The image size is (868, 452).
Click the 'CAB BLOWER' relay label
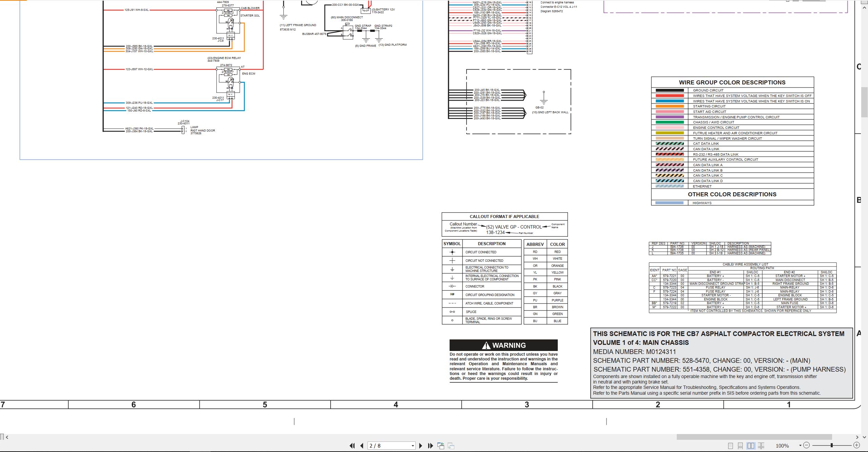tap(250, 8)
